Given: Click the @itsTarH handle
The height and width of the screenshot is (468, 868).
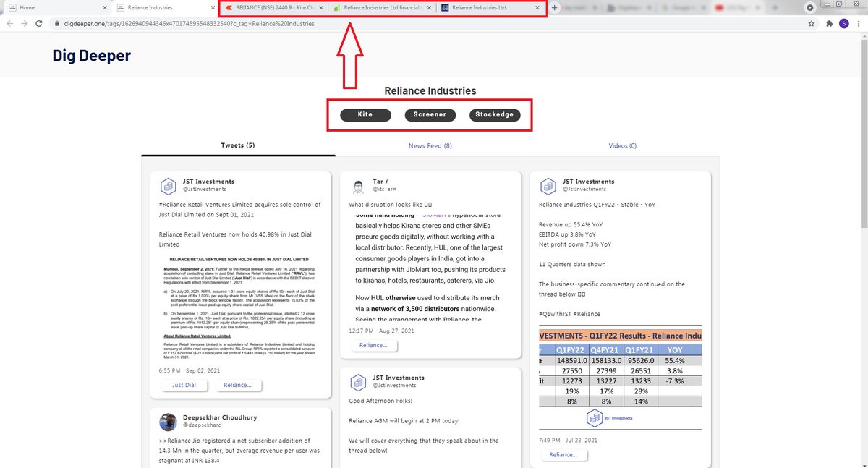Looking at the screenshot, I should [385, 189].
